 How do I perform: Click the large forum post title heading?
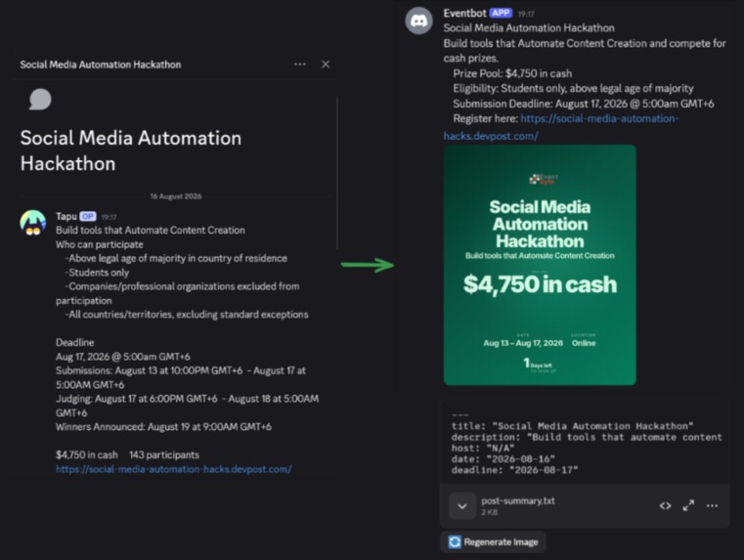(130, 151)
